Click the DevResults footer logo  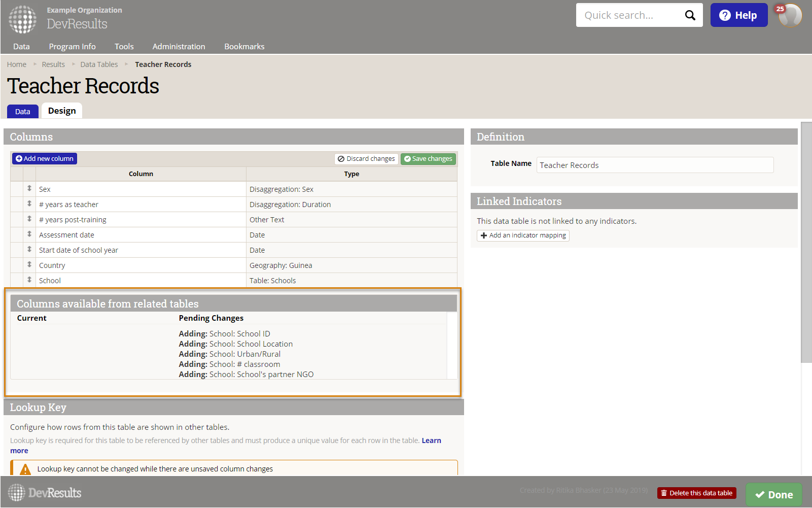point(45,492)
